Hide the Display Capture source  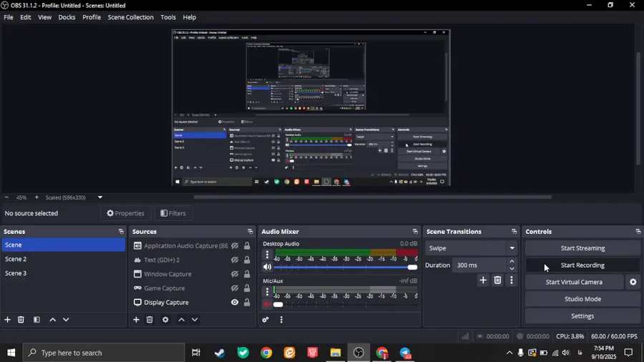[x=235, y=302]
